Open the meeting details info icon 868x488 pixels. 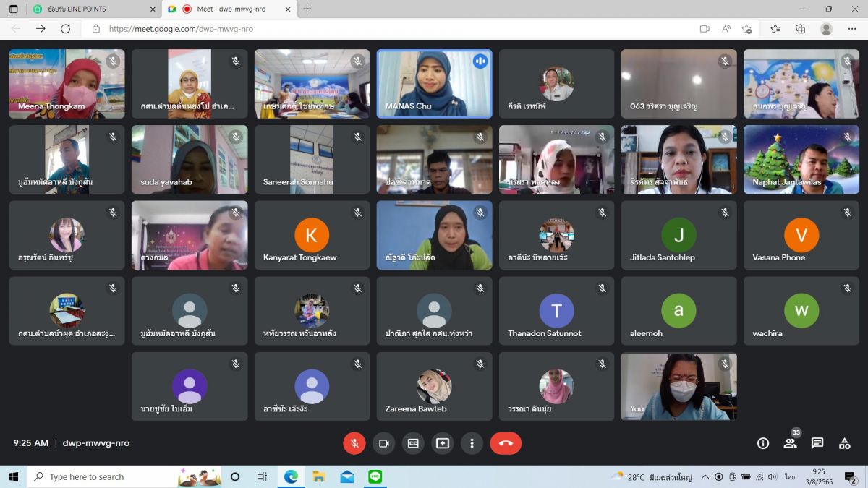tap(762, 443)
